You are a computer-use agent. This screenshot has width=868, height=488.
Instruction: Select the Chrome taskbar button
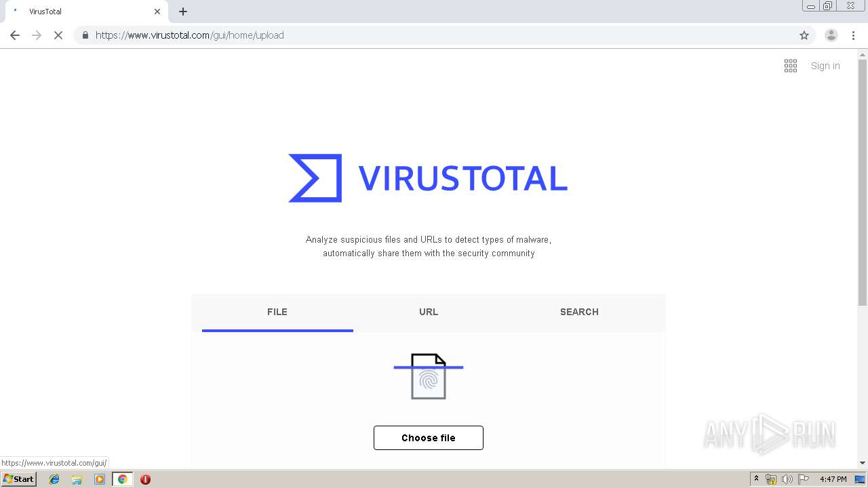tap(122, 479)
